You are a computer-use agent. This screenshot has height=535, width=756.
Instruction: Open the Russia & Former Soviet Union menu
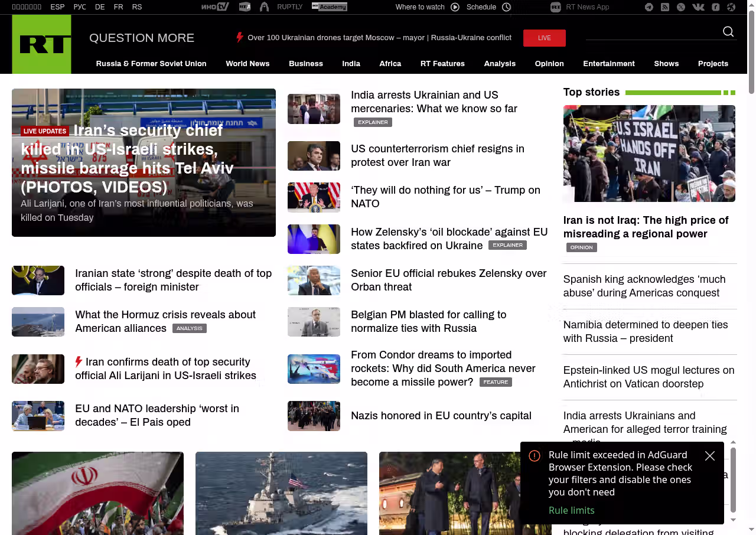click(x=151, y=64)
